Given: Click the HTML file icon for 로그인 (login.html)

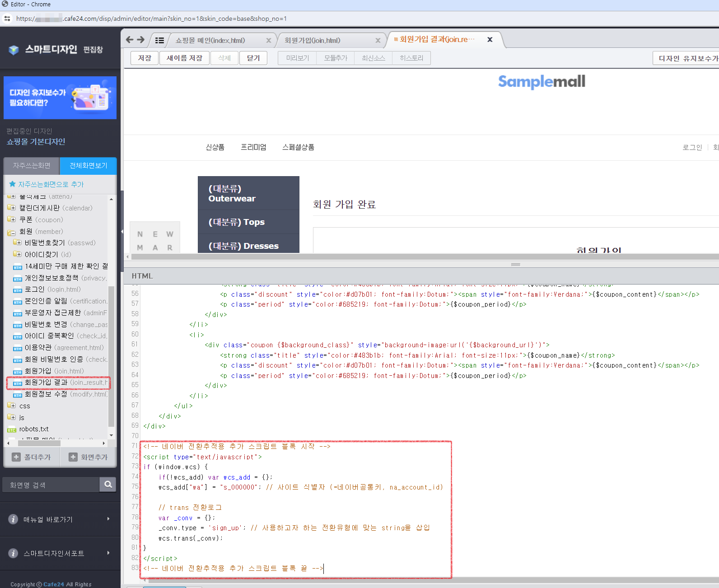Looking at the screenshot, I should (x=18, y=290).
